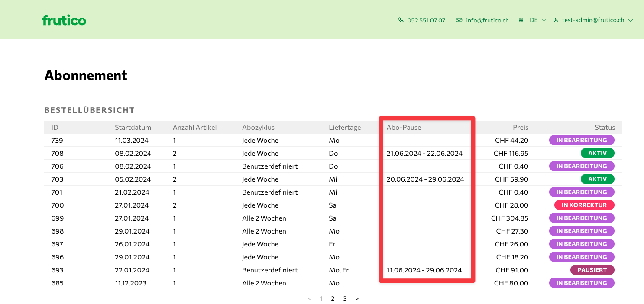Click chevron next to account email
Viewport: 644px width, 304px height.
click(x=631, y=20)
